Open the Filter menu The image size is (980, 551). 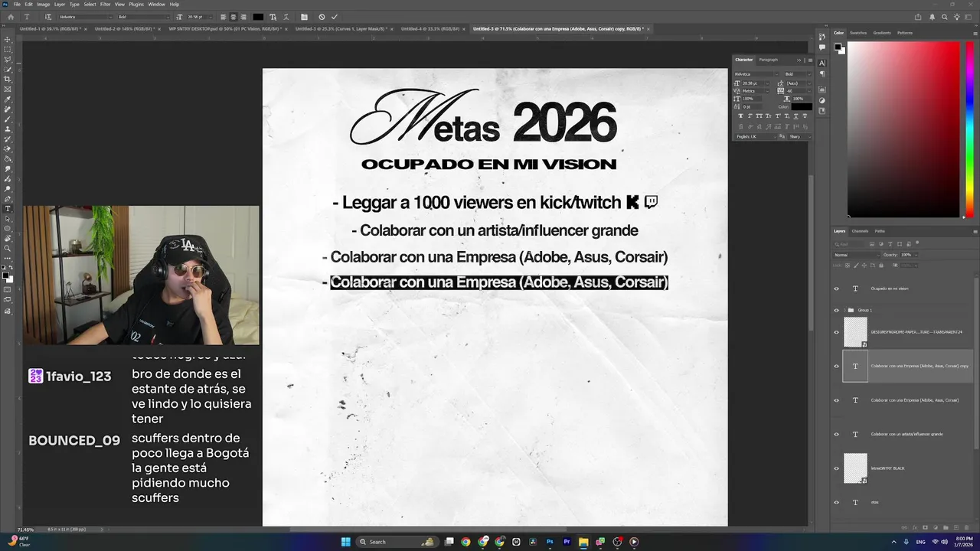point(105,4)
